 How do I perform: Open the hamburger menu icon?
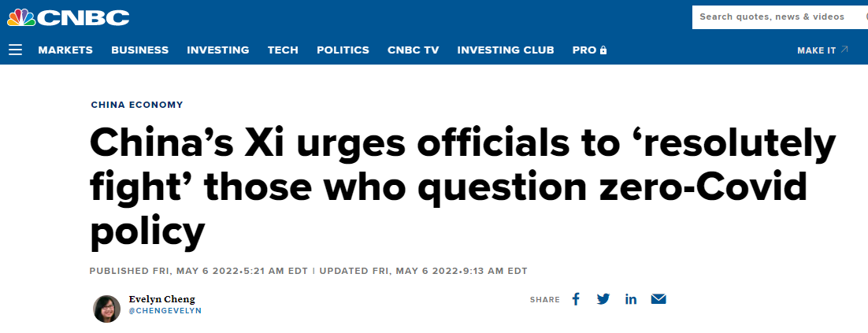point(16,50)
